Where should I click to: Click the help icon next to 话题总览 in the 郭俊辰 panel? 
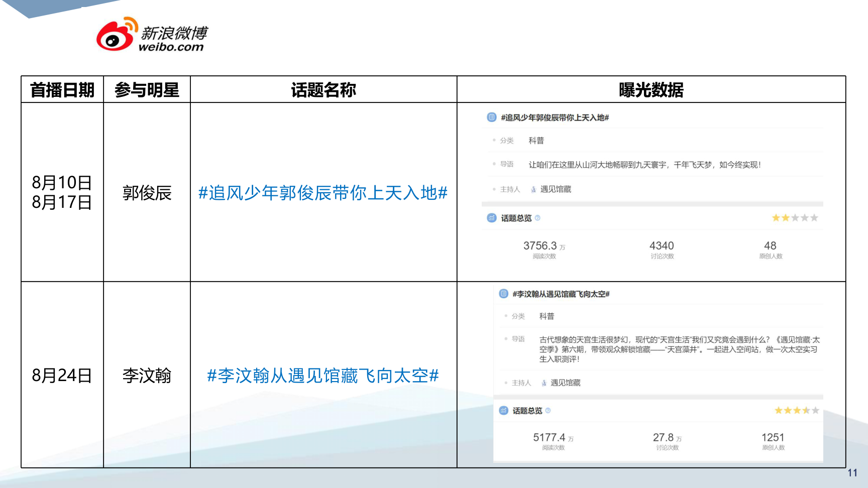click(x=537, y=218)
